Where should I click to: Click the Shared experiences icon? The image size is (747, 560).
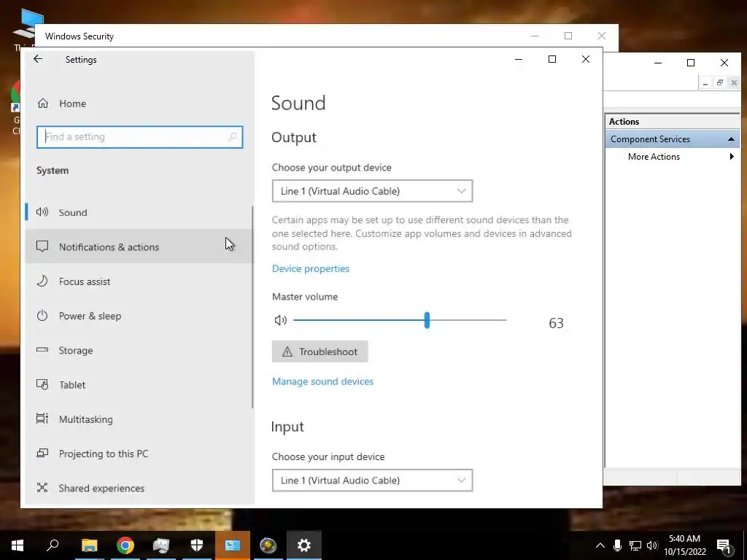[x=42, y=488]
